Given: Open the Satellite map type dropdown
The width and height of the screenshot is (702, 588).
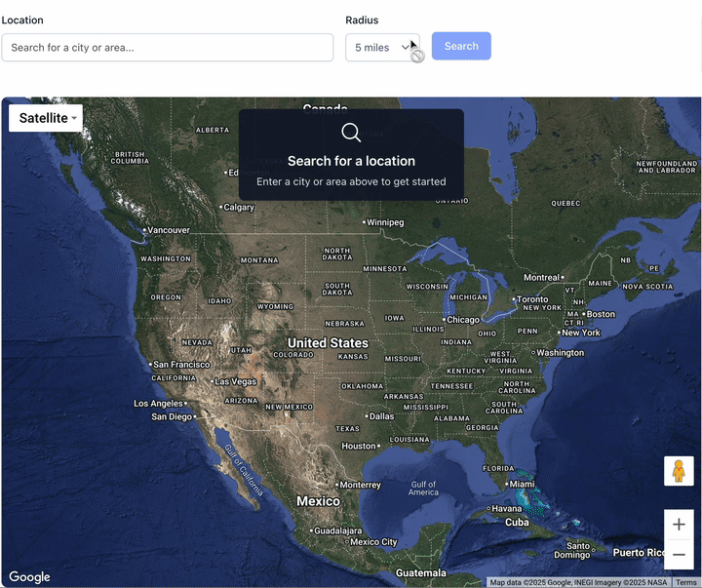Looking at the screenshot, I should click(x=46, y=118).
